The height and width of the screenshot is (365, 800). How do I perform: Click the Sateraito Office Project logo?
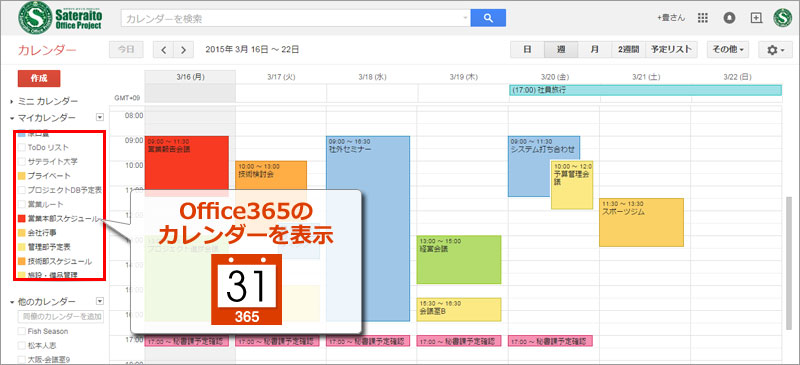point(60,17)
